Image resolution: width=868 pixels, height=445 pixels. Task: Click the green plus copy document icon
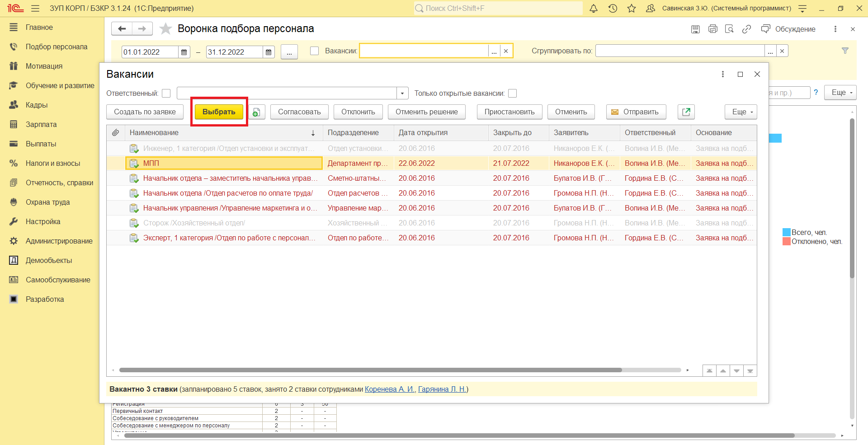(256, 112)
